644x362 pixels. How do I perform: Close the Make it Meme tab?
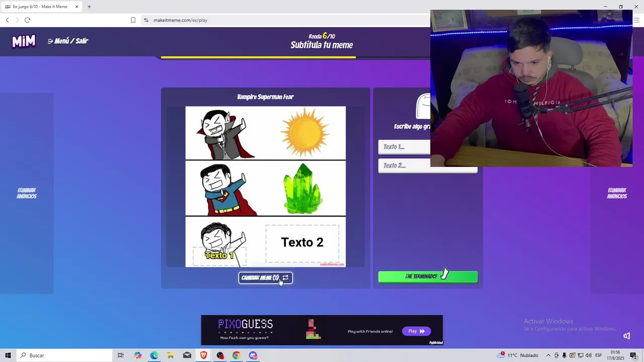click(x=76, y=7)
